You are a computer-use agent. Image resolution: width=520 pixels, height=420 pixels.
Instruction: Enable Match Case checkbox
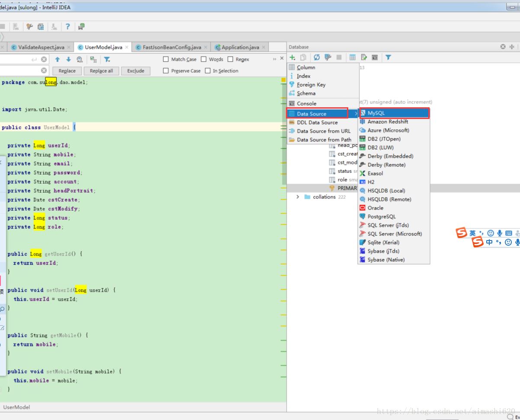click(166, 59)
